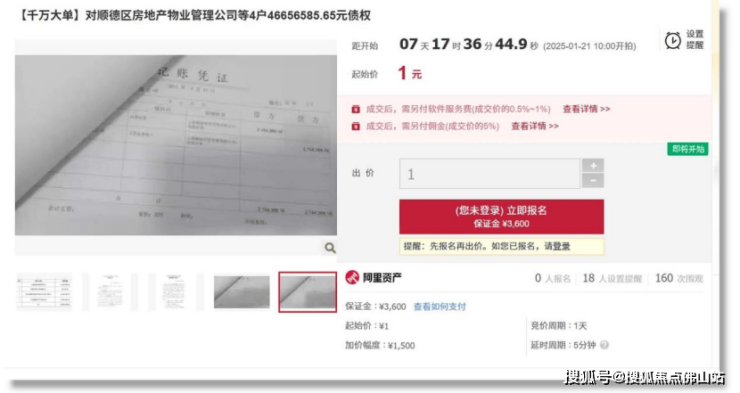Click the 出价 bid amount input field
The image size is (740, 393).
489,174
